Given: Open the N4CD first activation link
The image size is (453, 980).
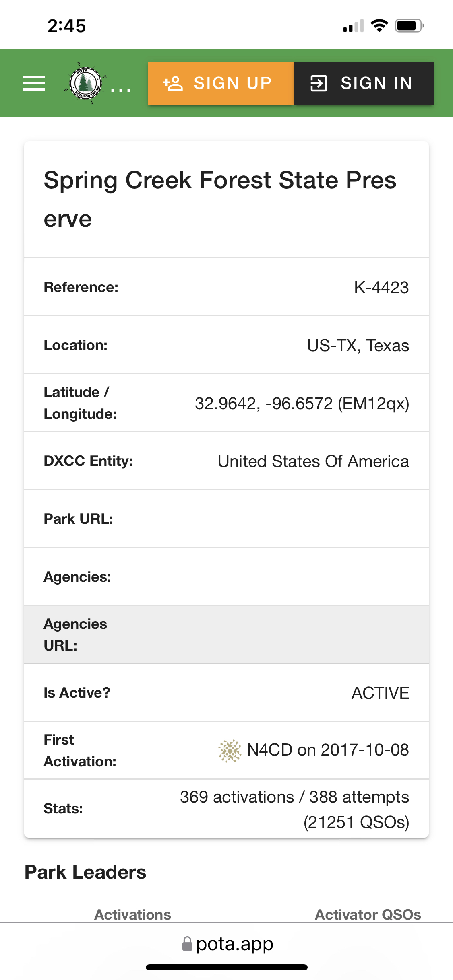Looking at the screenshot, I should point(328,750).
